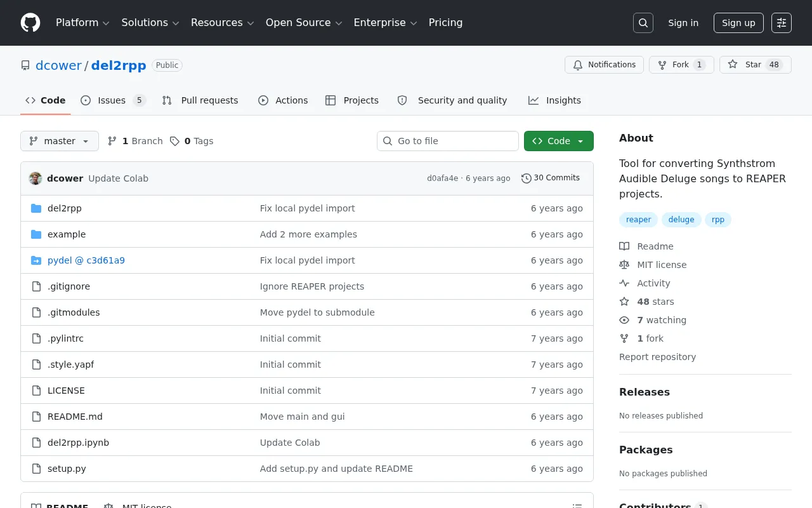
Task: Click the Sign in link
Action: (x=683, y=23)
